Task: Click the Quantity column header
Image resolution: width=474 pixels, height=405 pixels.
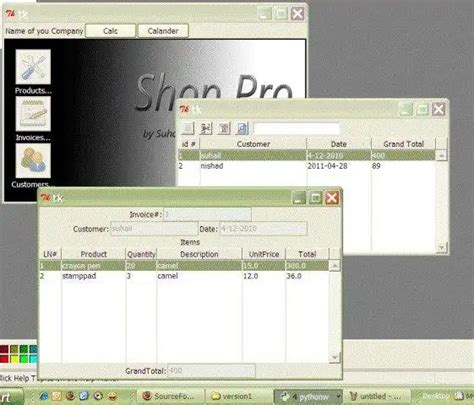Action: pos(141,254)
